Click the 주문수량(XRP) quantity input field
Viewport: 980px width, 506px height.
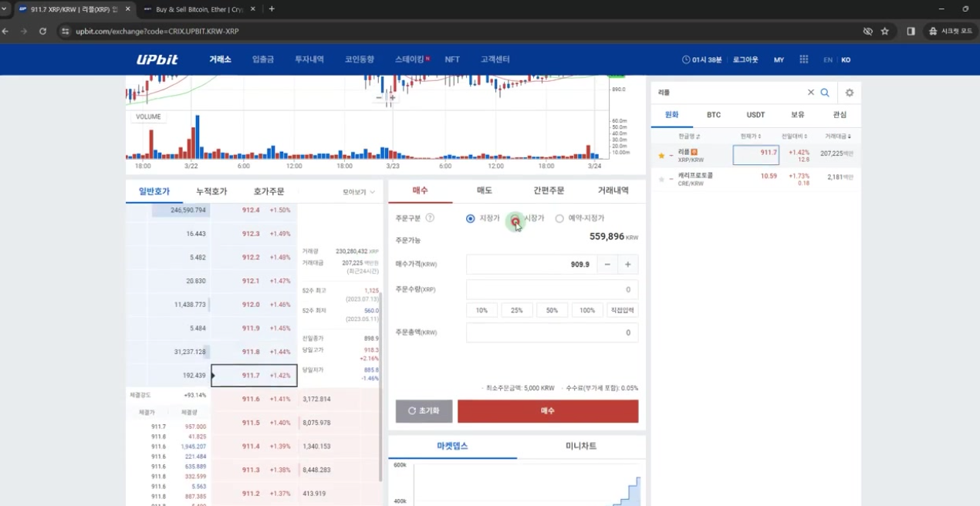coord(552,290)
